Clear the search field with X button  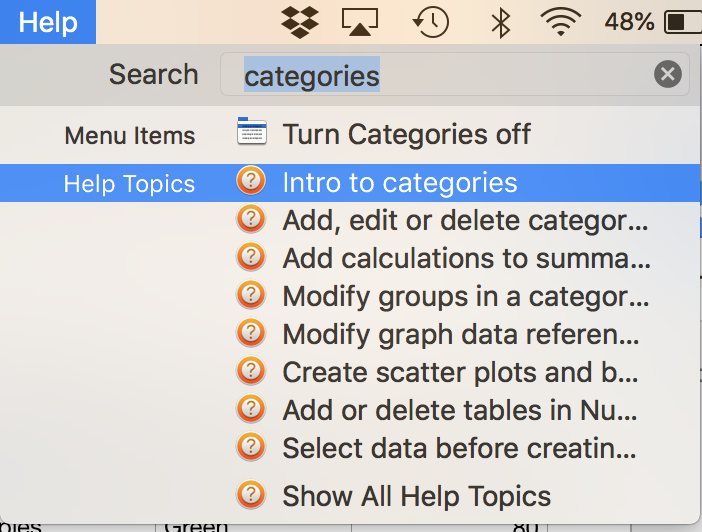[x=668, y=74]
